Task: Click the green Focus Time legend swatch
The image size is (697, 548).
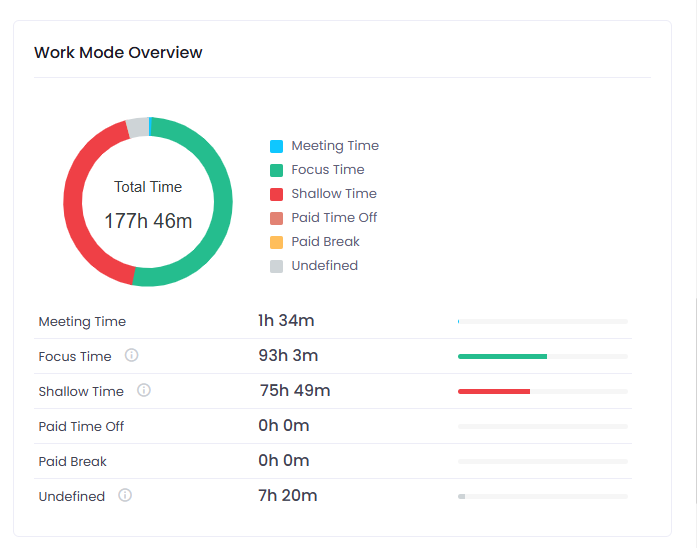Action: [x=277, y=170]
